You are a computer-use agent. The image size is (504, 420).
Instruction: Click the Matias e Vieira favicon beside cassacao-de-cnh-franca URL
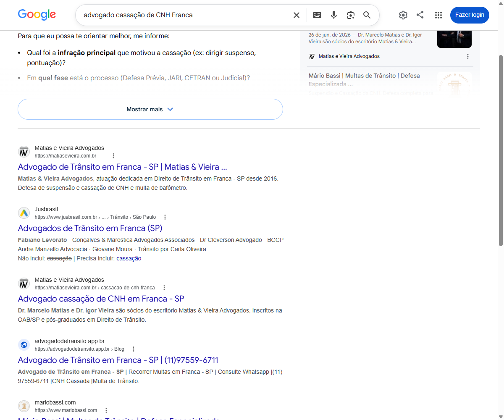[x=24, y=283]
